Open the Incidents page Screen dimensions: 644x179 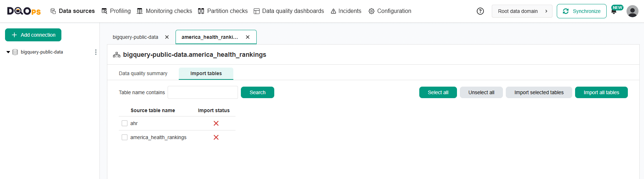(346, 11)
